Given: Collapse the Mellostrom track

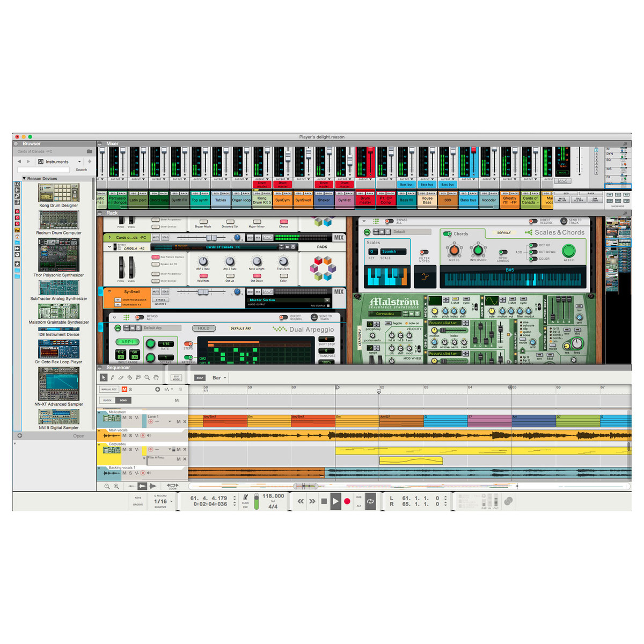Looking at the screenshot, I should (99, 413).
